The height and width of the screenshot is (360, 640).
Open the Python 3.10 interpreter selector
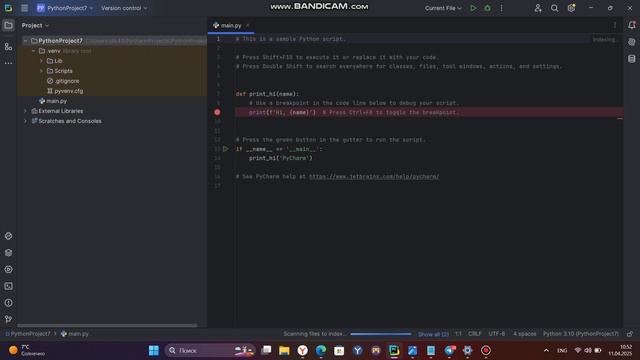pyautogui.click(x=580, y=334)
